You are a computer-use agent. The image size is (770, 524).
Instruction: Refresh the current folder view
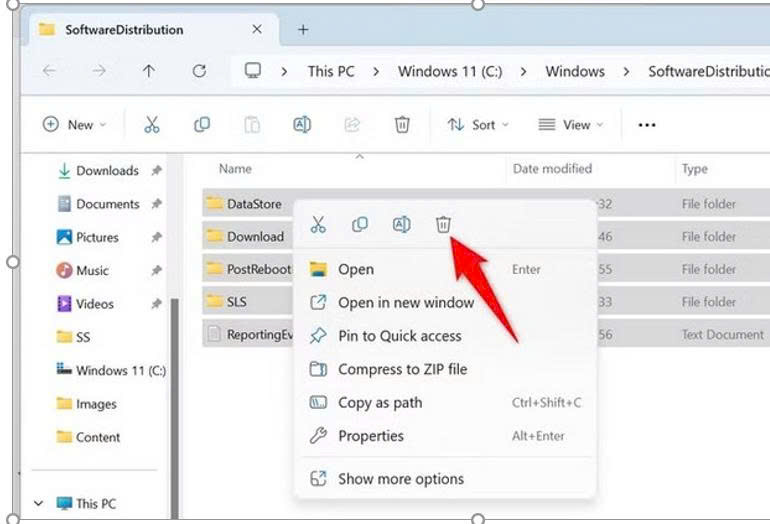[x=199, y=71]
